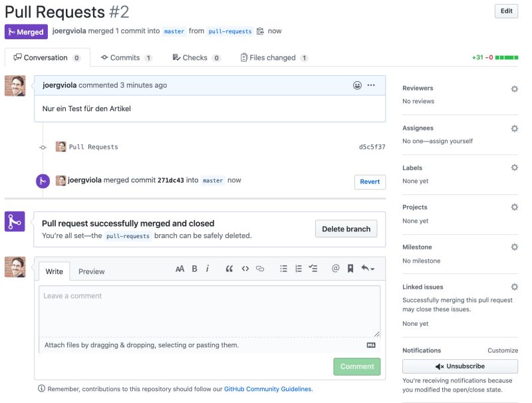Open the comment options ellipsis menu
The height and width of the screenshot is (403, 532).
coord(371,85)
